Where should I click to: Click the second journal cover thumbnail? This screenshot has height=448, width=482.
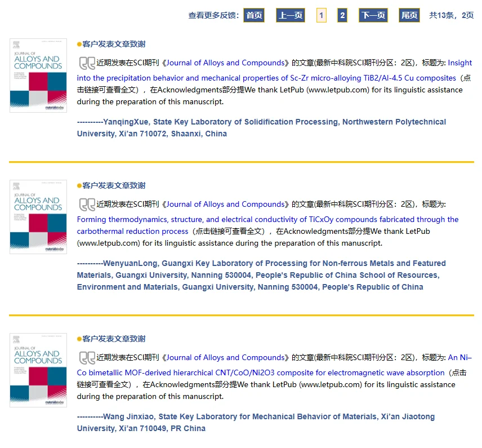[x=38, y=216]
